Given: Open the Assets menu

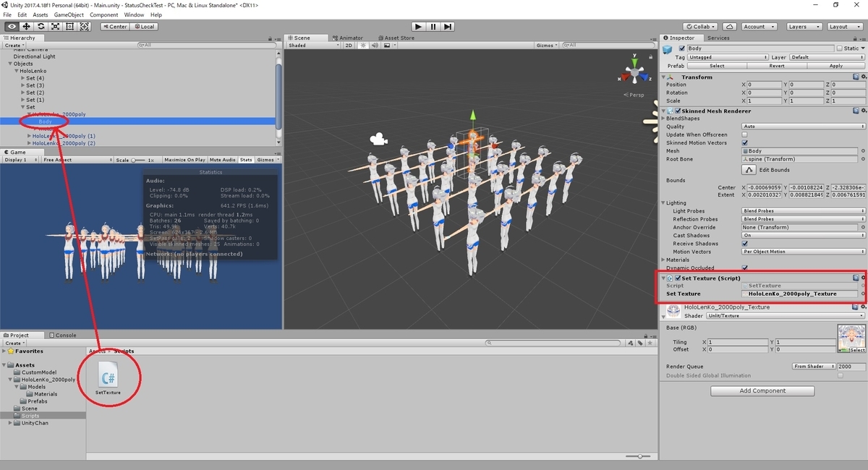Looking at the screenshot, I should [41, 14].
